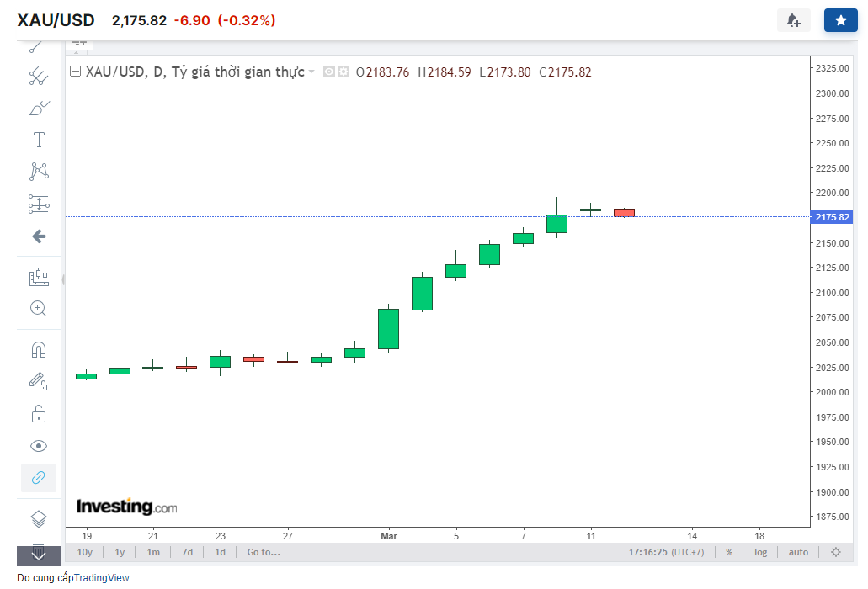The width and height of the screenshot is (868, 589).
Task: Click the Zoom In magnifier tool
Action: coord(39,308)
